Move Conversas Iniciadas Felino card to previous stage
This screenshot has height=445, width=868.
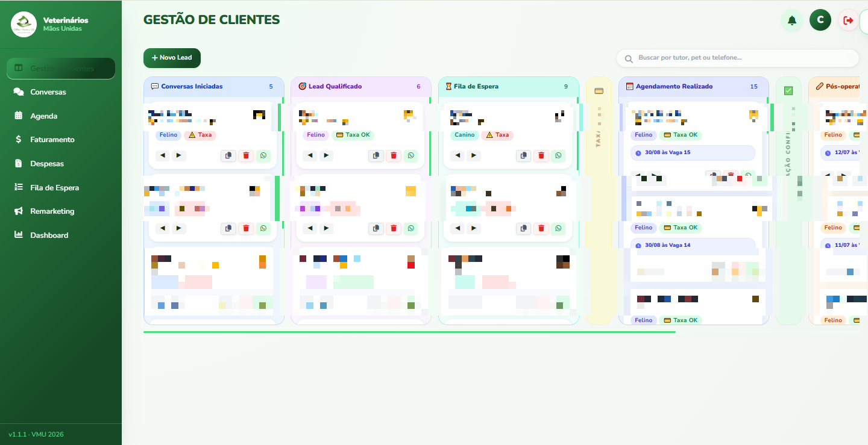[163, 155]
